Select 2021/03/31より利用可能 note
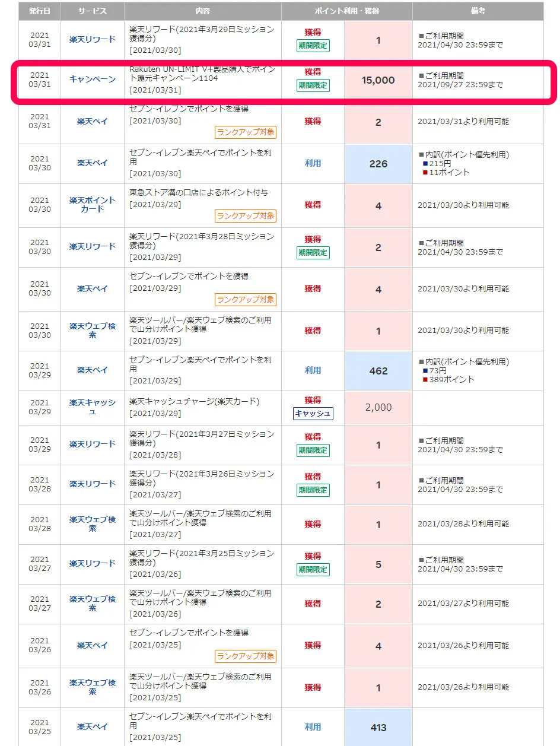 pyautogui.click(x=463, y=121)
